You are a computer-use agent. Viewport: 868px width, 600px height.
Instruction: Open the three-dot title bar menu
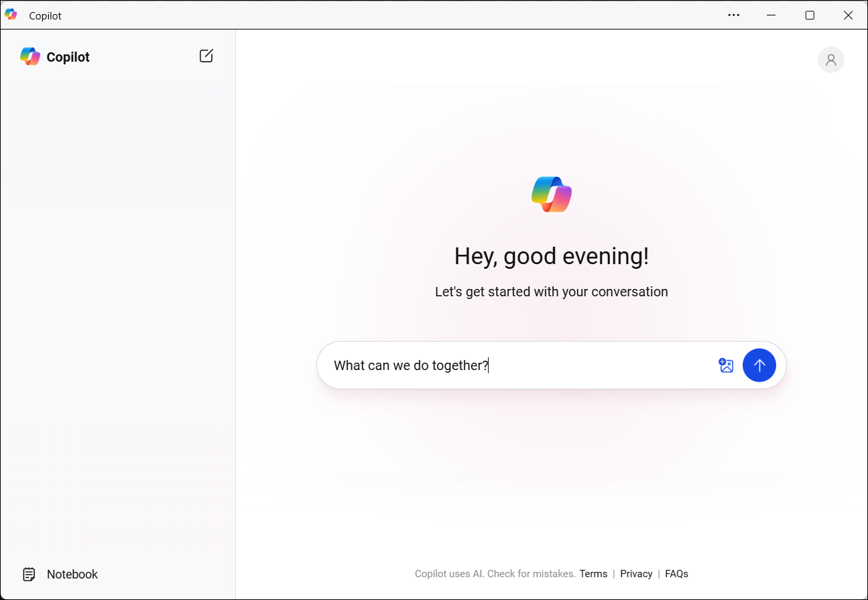coord(734,15)
